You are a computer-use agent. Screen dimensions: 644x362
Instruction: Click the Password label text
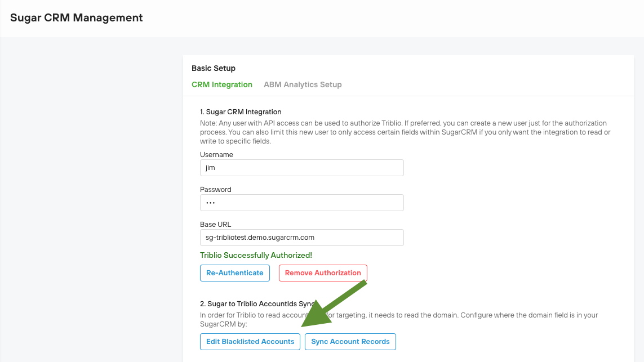pyautogui.click(x=216, y=190)
